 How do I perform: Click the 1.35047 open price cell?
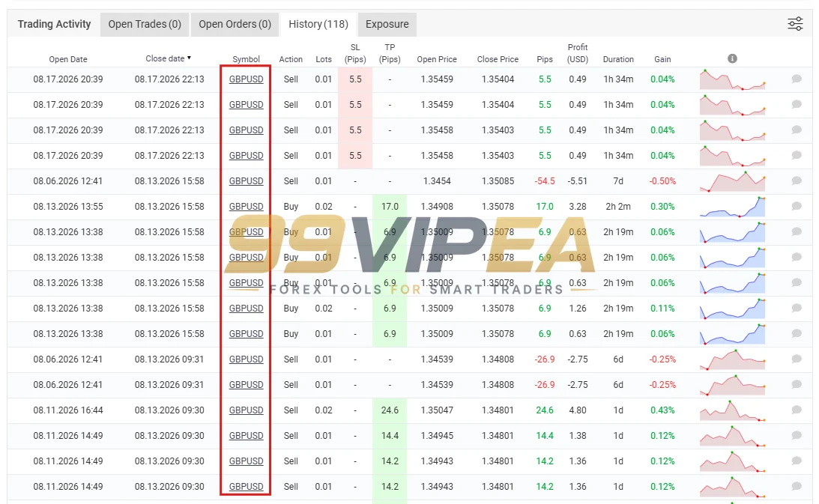click(437, 410)
